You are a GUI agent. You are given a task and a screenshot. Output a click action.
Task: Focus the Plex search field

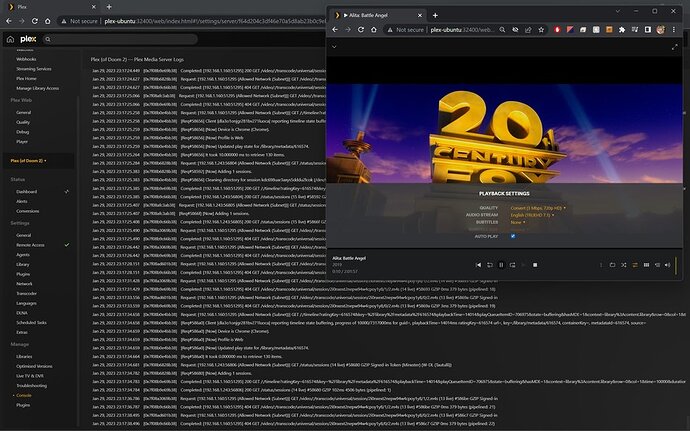121,39
